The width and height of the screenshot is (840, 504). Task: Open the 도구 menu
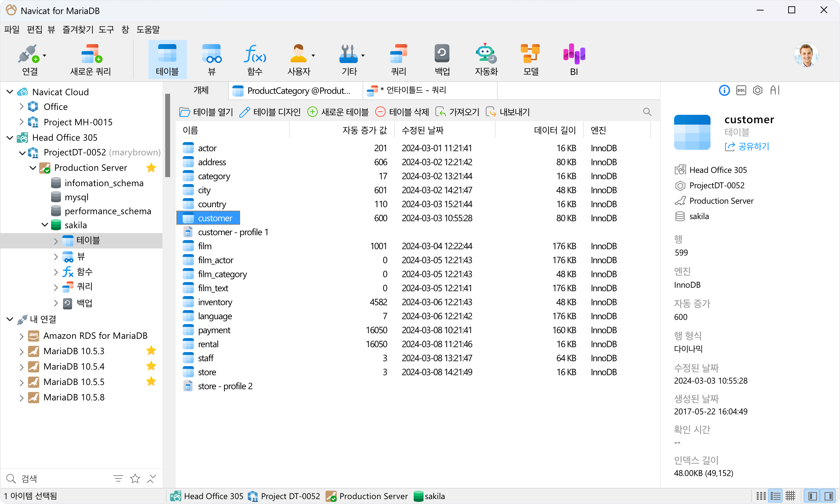(106, 29)
